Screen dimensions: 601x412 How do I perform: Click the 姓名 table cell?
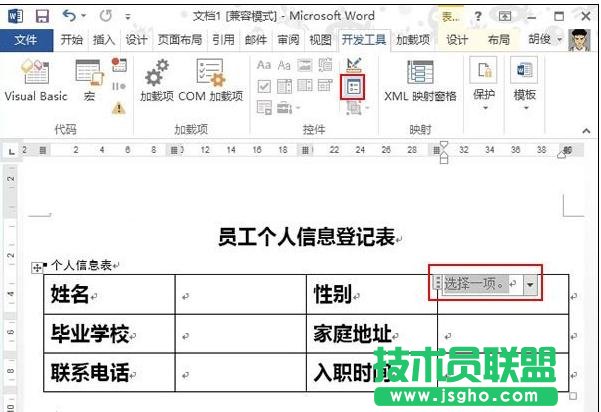pos(110,294)
